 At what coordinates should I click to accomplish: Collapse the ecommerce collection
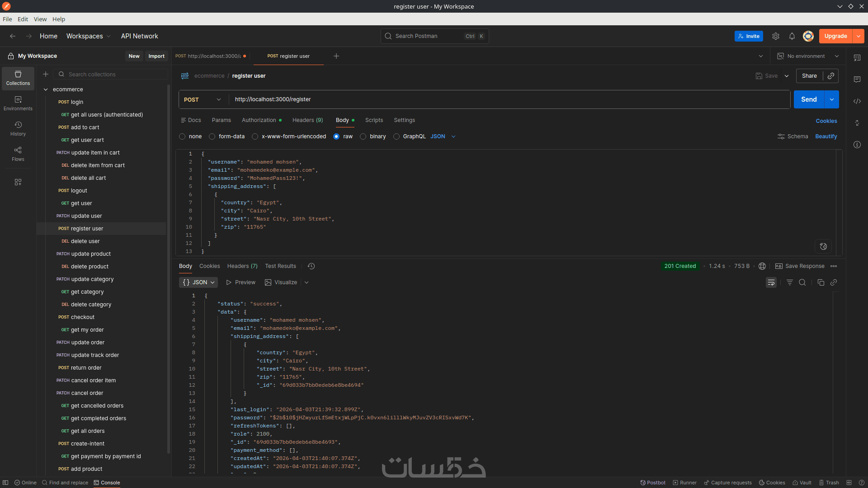pyautogui.click(x=46, y=89)
